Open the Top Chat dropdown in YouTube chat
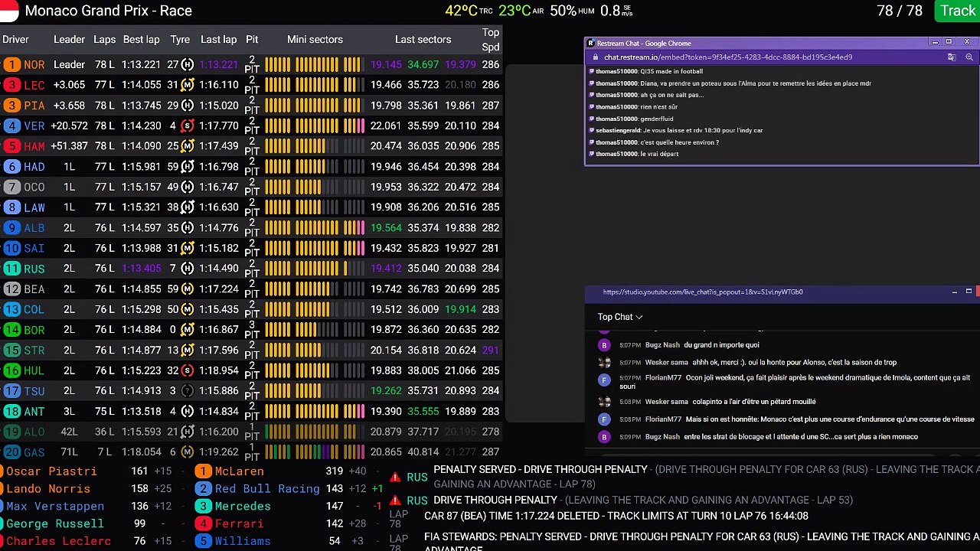 620,317
